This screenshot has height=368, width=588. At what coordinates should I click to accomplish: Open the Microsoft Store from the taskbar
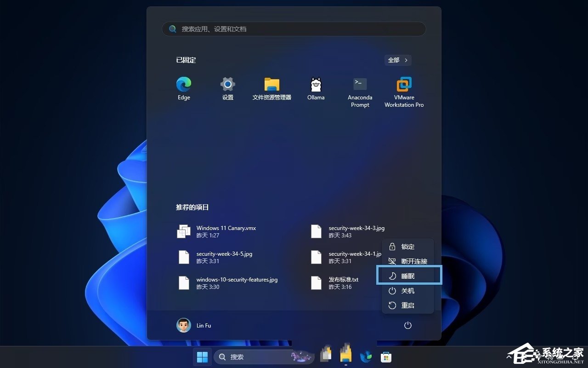(x=386, y=356)
